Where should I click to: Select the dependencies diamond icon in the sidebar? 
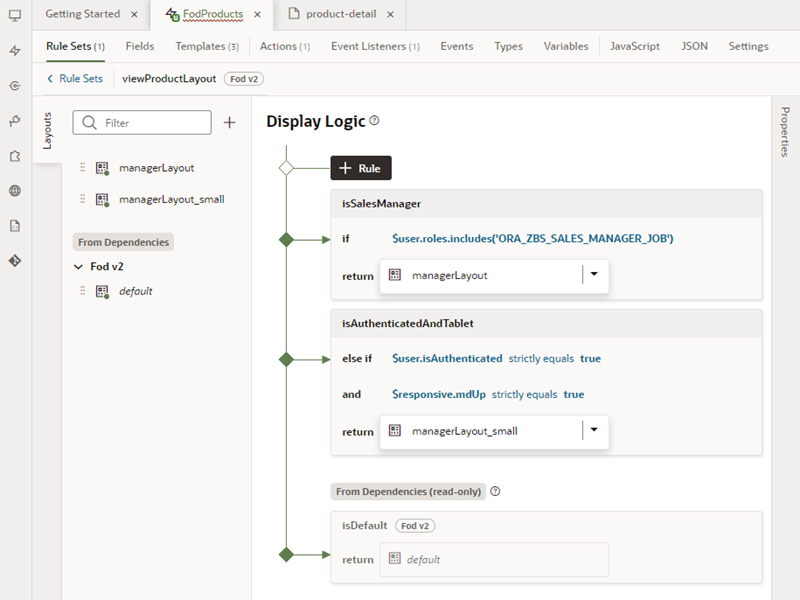pos(14,260)
